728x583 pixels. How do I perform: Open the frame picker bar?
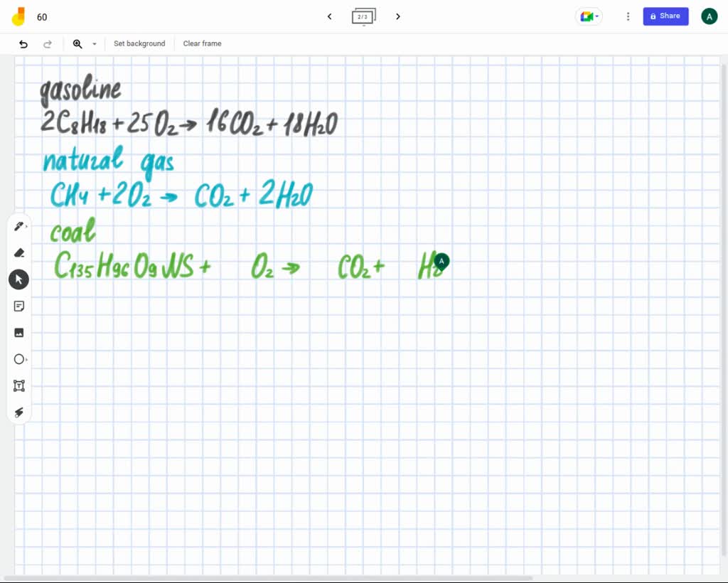pyautogui.click(x=363, y=16)
